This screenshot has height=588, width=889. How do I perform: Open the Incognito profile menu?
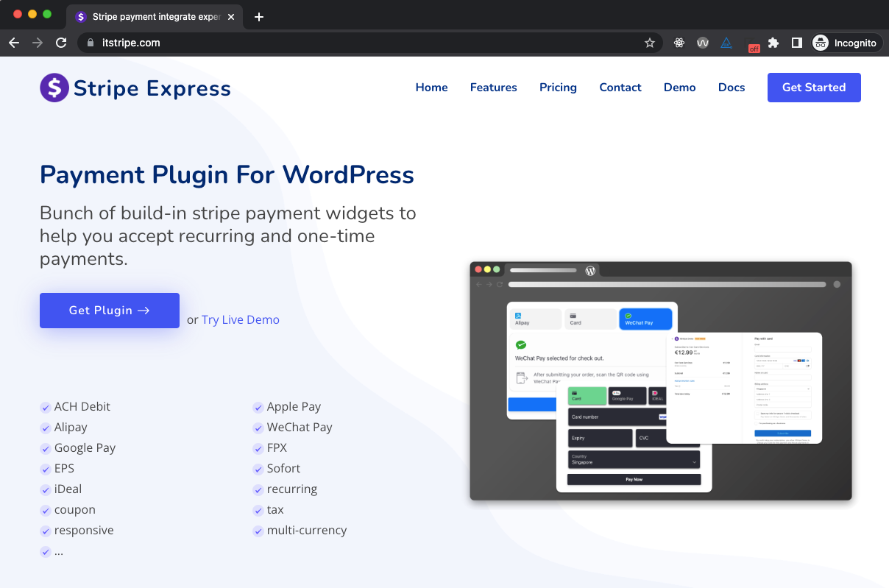pos(845,43)
